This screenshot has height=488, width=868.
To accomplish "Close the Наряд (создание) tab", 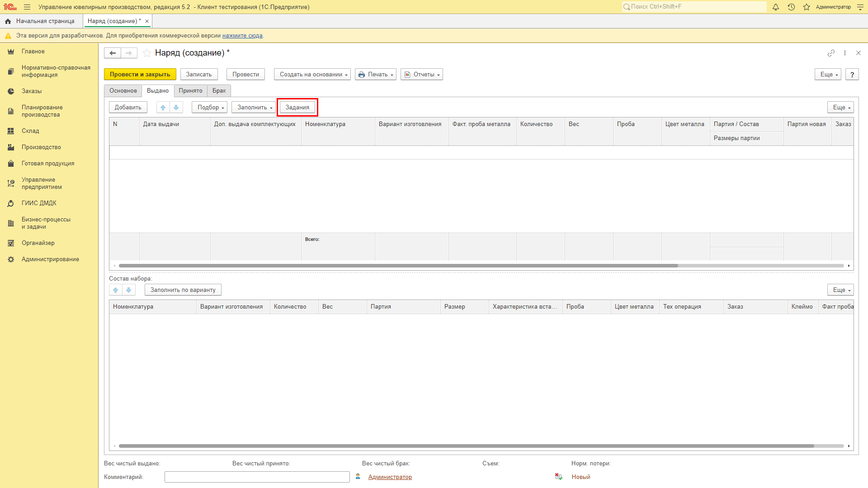I will pyautogui.click(x=147, y=21).
